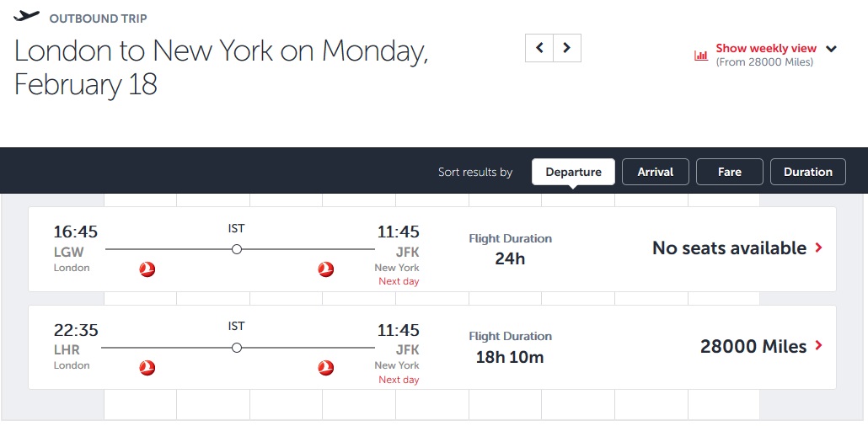Click the red bar chart weekly view icon
868x426 pixels.
coord(701,56)
